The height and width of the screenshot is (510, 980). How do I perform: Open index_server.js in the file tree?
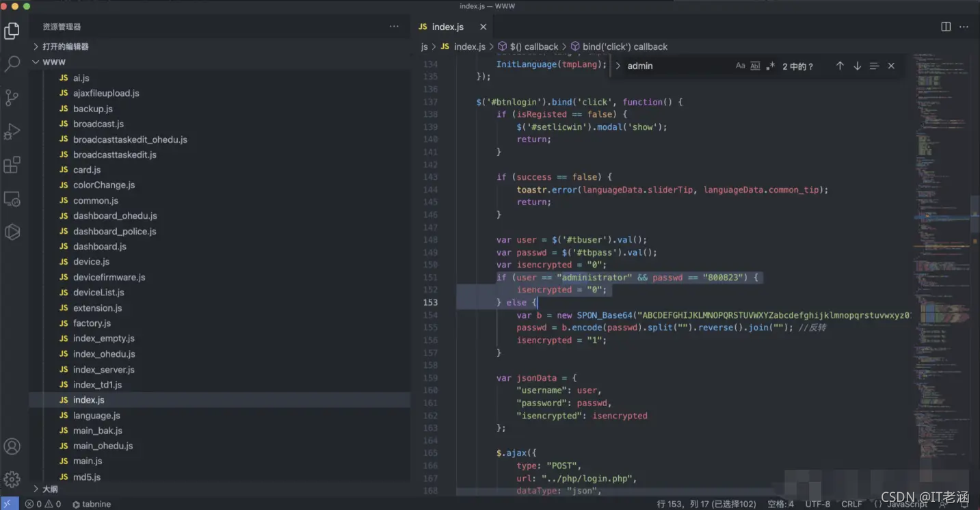(x=104, y=369)
